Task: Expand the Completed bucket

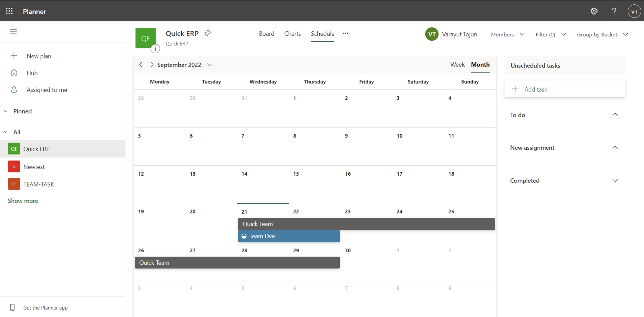Action: 615,180
